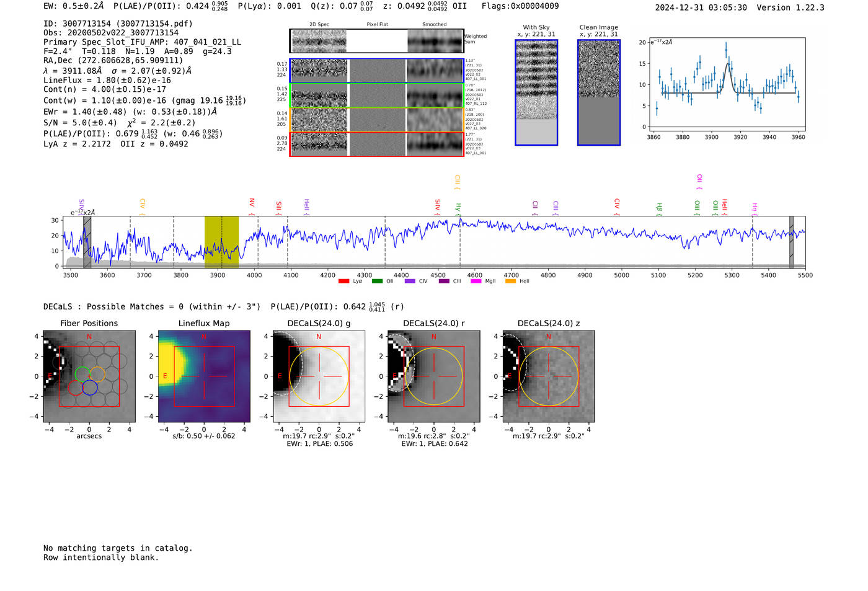The image size is (868, 591).
Task: Click the dark purple CIII legend swatch
Action: pyautogui.click(x=444, y=282)
